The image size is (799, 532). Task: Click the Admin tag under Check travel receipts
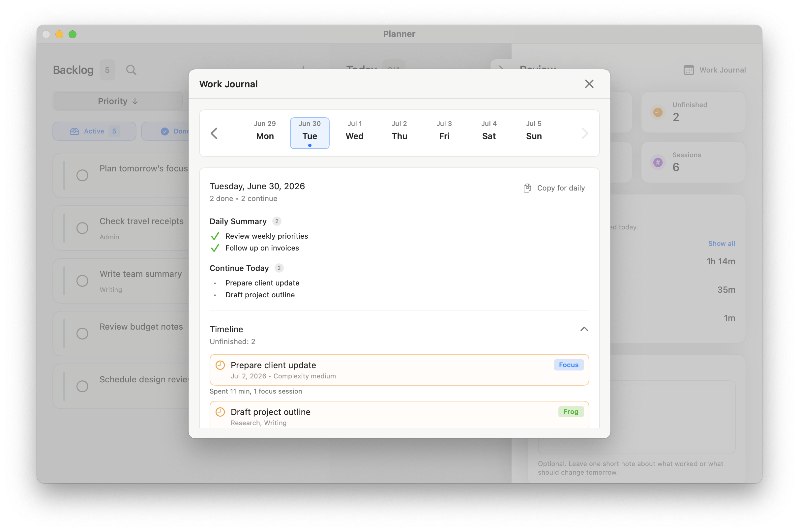[x=109, y=237]
